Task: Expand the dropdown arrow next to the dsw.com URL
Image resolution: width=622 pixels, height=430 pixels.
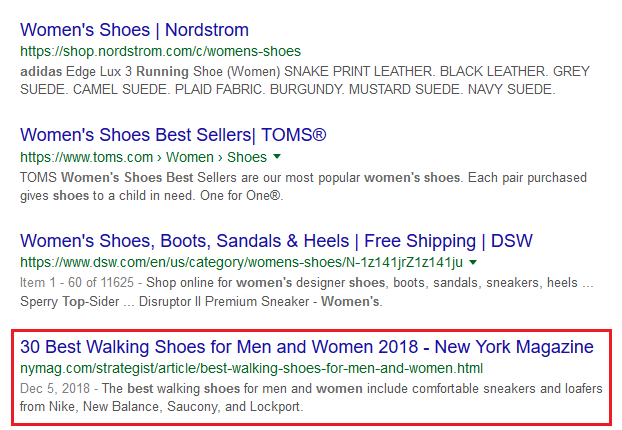Action: point(473,262)
